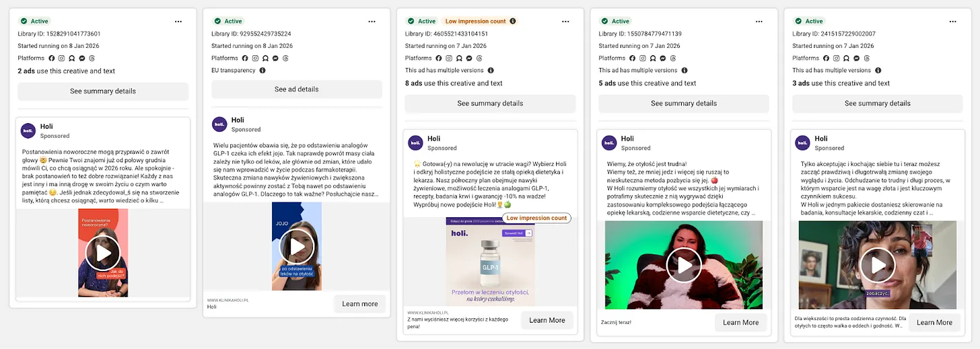Click Learn more on the JOJO video ad
The width and height of the screenshot is (980, 349).
tap(360, 304)
